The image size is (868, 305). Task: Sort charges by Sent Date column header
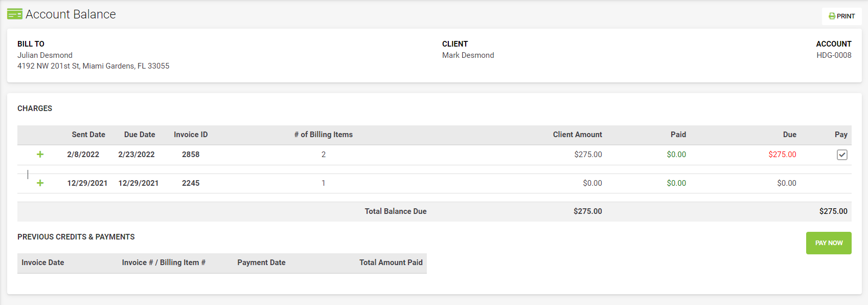(88, 135)
